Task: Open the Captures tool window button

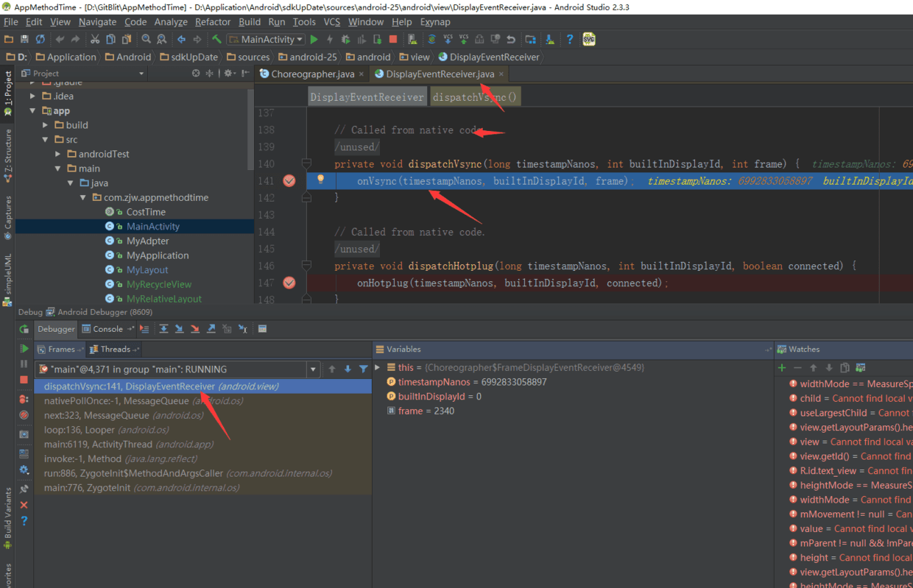Action: 8,218
